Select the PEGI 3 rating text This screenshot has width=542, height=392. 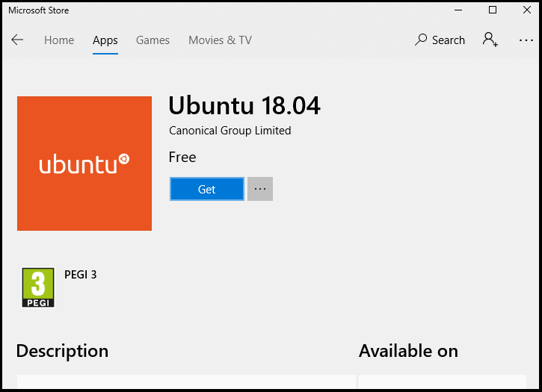click(81, 275)
